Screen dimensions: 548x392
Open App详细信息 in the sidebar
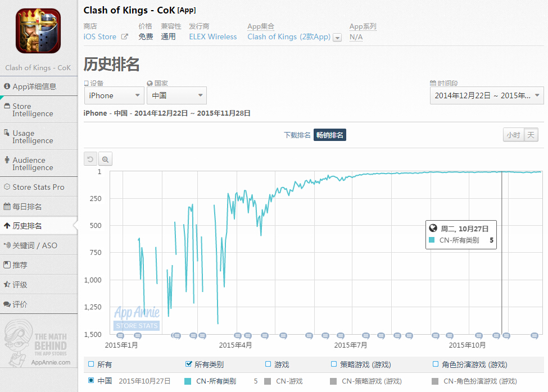(x=39, y=86)
